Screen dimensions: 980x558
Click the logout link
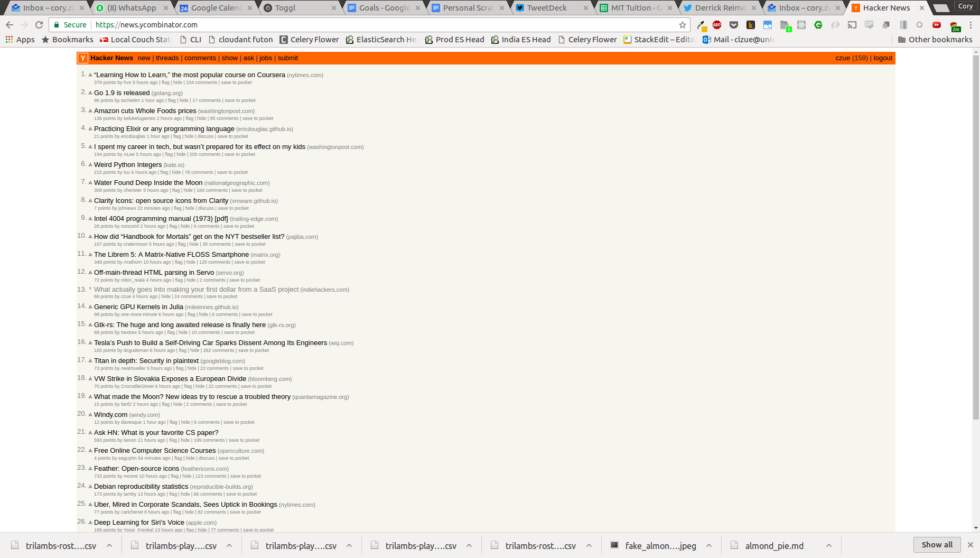point(883,58)
